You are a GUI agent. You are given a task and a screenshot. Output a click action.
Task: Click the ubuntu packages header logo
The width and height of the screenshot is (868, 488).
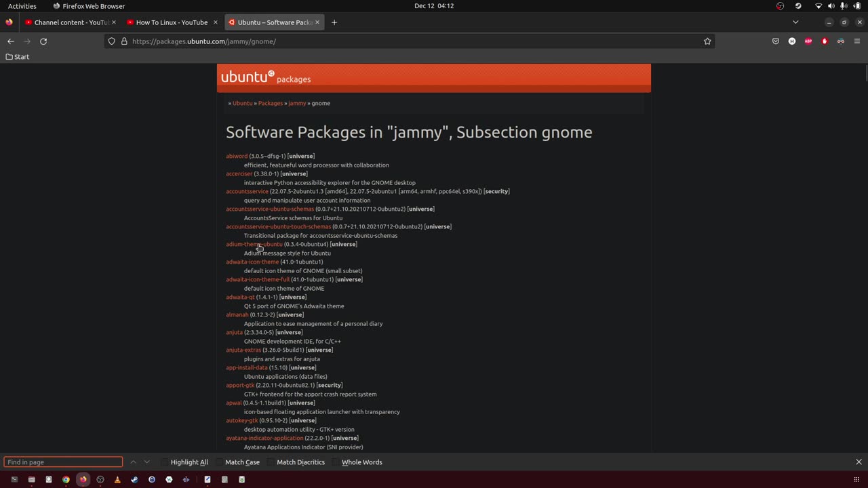pos(266,77)
